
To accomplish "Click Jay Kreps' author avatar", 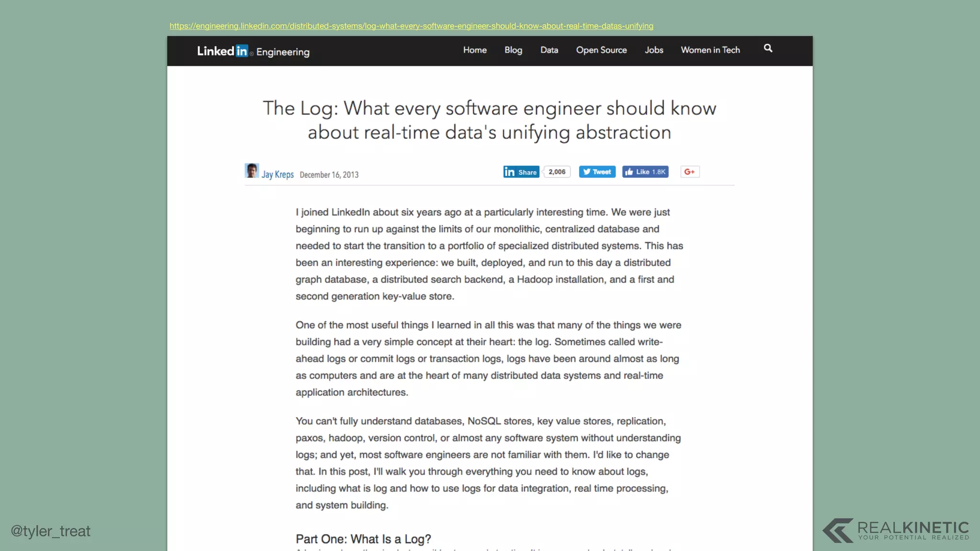I will pyautogui.click(x=252, y=171).
